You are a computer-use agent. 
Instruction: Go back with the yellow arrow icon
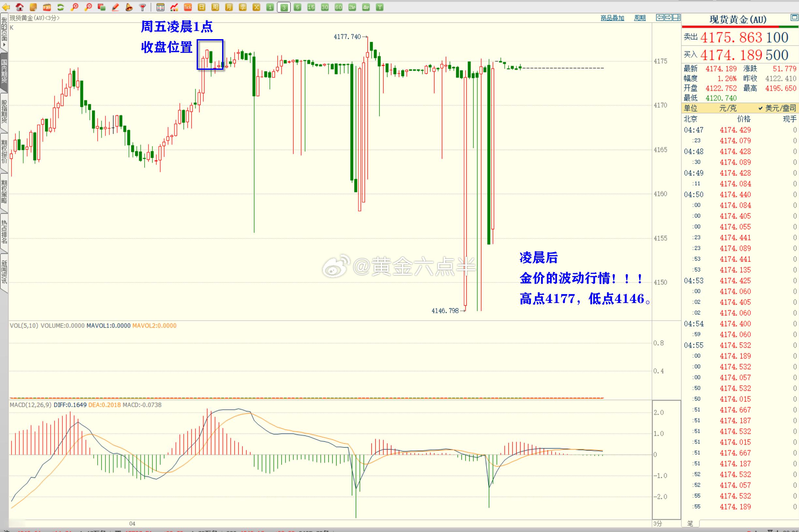pyautogui.click(x=6, y=7)
